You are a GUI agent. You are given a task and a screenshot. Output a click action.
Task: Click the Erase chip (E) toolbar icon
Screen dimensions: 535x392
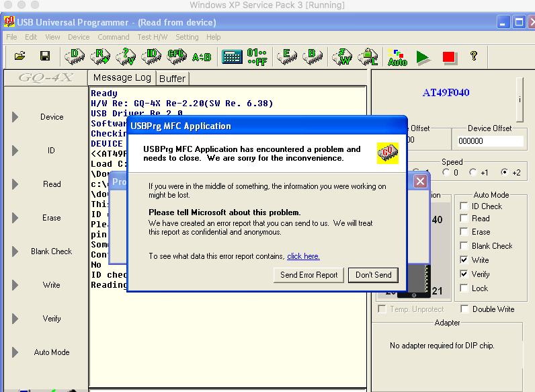coord(287,56)
